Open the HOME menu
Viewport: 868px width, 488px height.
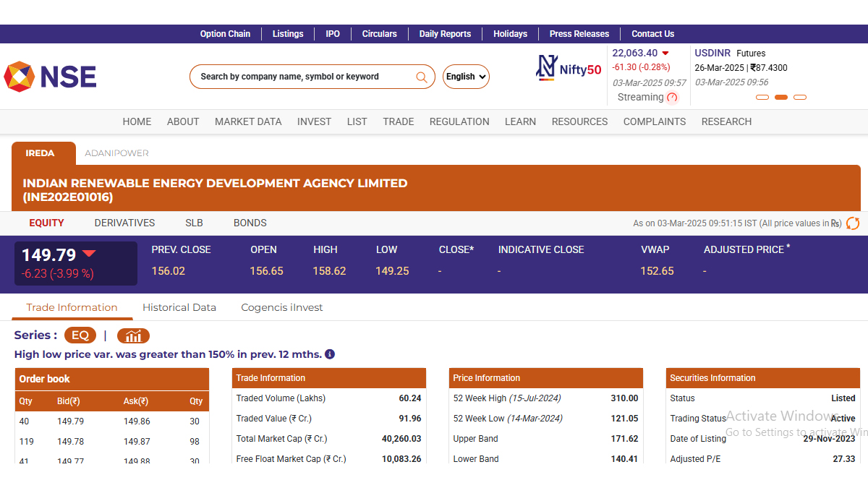tap(137, 121)
